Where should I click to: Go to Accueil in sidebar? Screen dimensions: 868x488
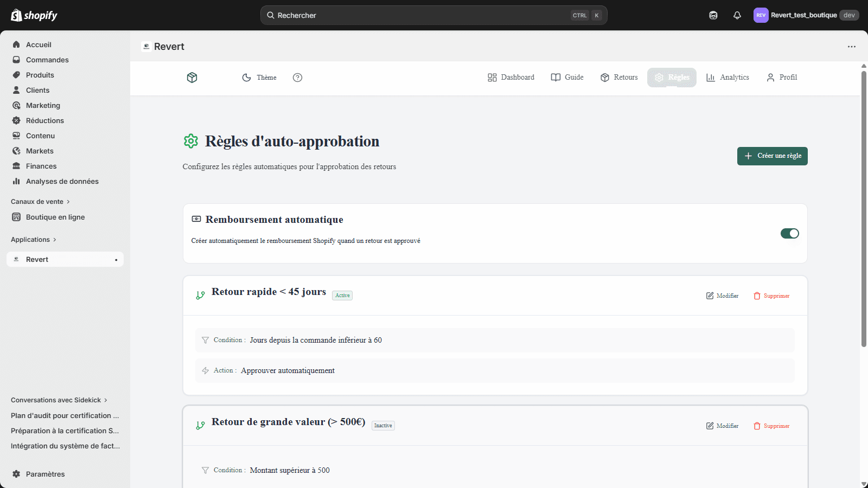point(65,44)
